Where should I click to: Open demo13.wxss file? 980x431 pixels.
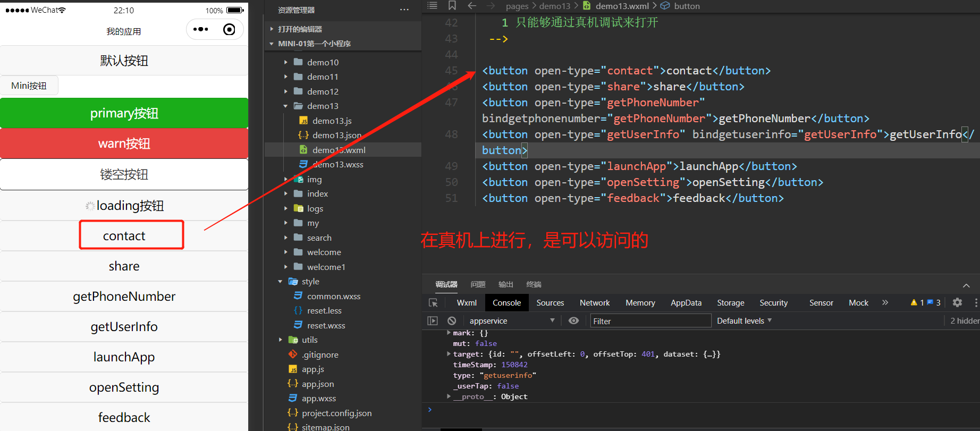click(337, 164)
